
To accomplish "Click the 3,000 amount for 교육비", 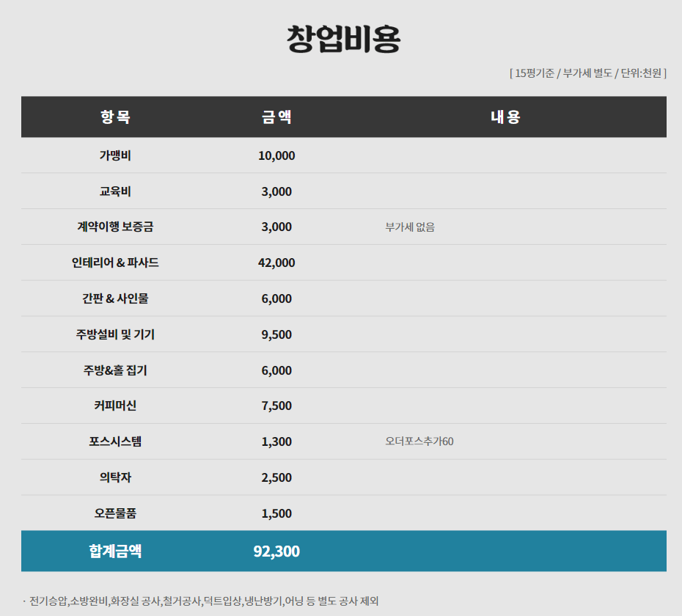I will [276, 191].
